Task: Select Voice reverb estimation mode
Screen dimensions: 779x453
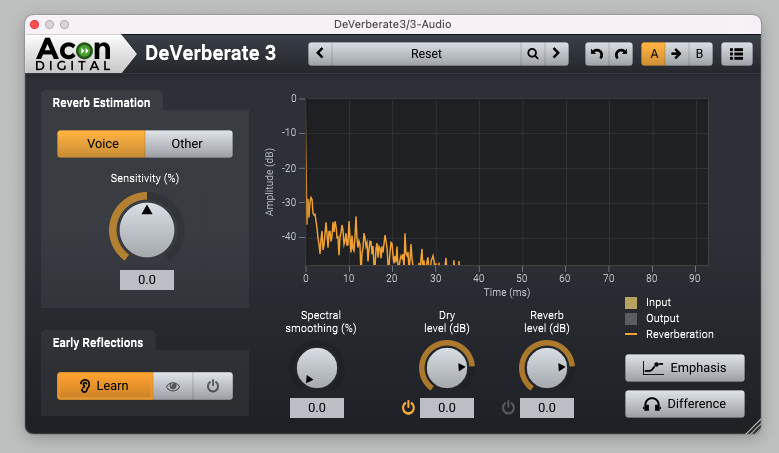Action: pos(102,144)
